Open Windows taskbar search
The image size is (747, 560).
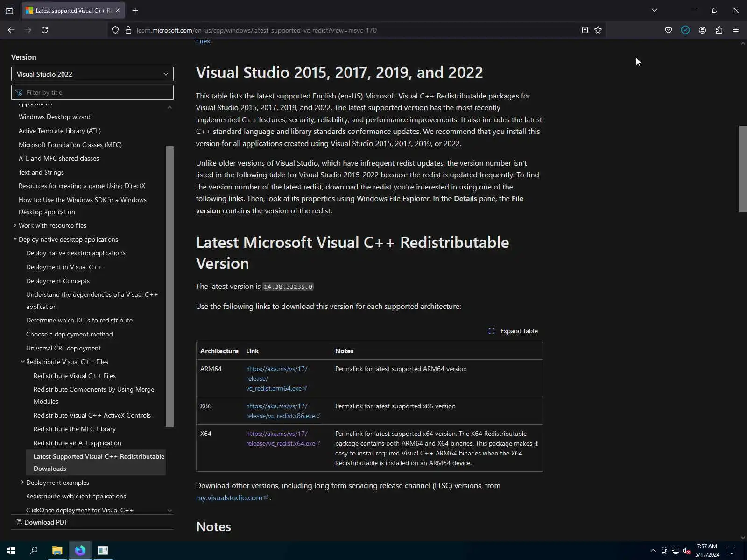coord(34,551)
